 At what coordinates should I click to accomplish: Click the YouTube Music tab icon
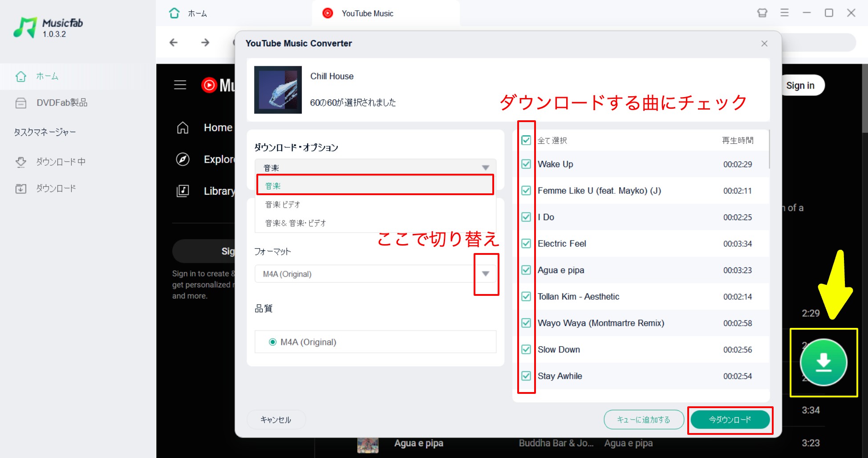pos(328,13)
